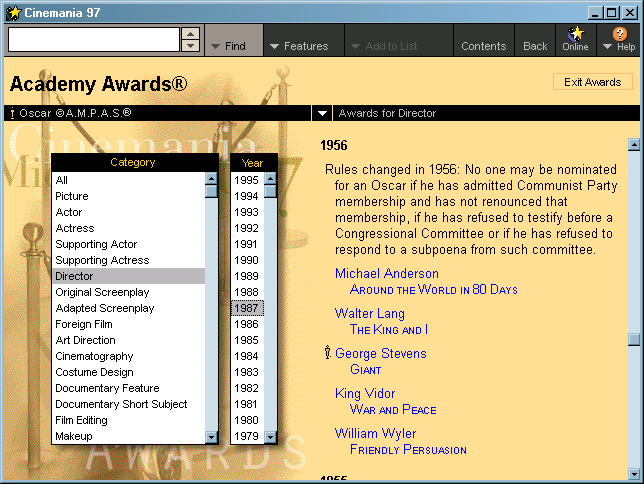644x484 pixels.
Task: Open the Features dropdown menu
Action: pyautogui.click(x=304, y=40)
